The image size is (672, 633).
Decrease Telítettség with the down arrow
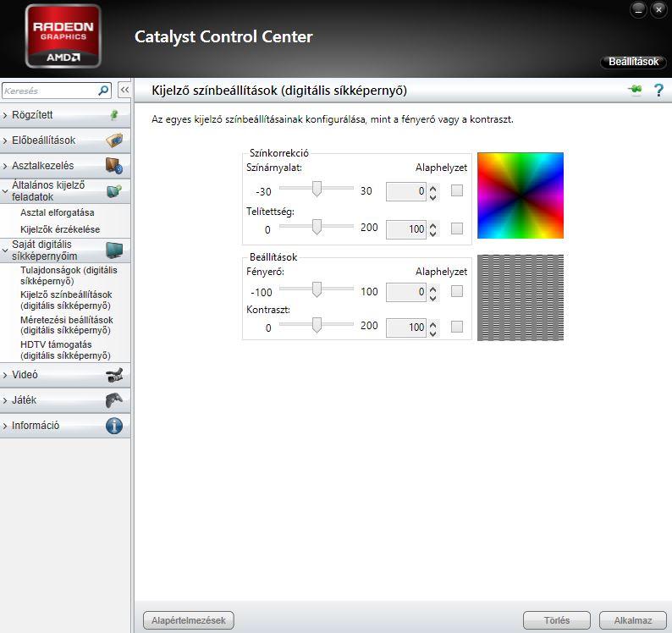click(x=432, y=234)
